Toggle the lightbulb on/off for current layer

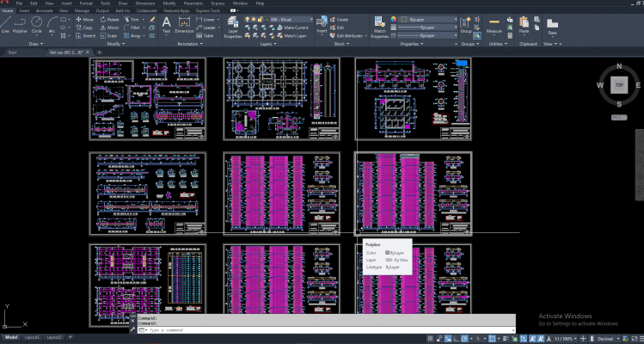[x=248, y=18]
